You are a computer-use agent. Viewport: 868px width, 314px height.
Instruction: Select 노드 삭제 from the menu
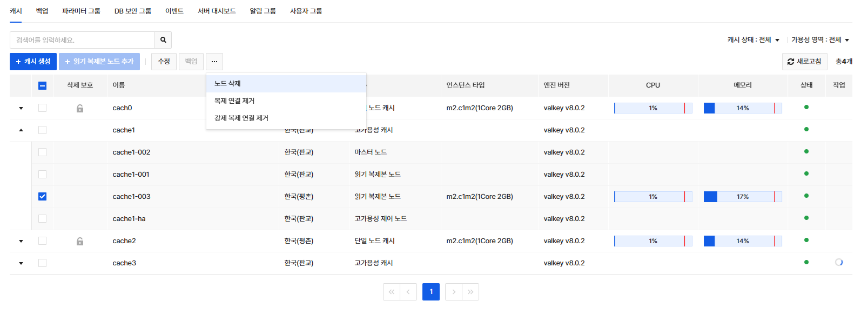pyautogui.click(x=228, y=84)
